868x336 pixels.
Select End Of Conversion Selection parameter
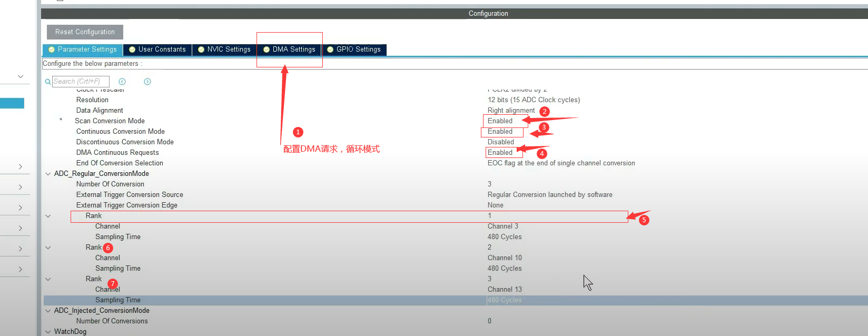(x=120, y=163)
